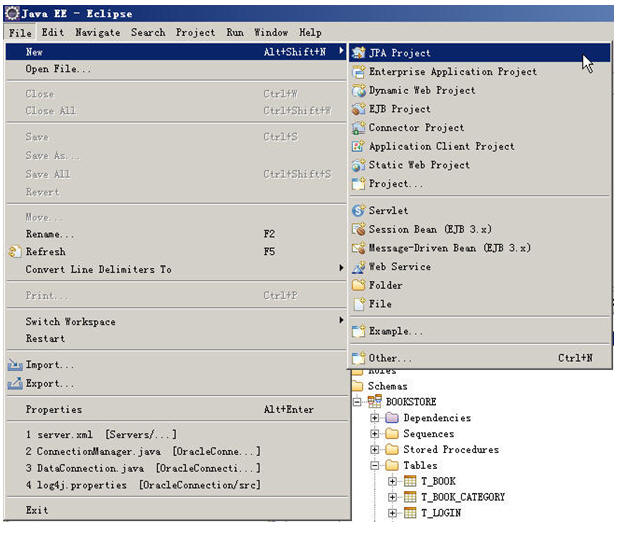Select Enterprise Application Project
Screen dimensions: 626x534
(x=452, y=72)
